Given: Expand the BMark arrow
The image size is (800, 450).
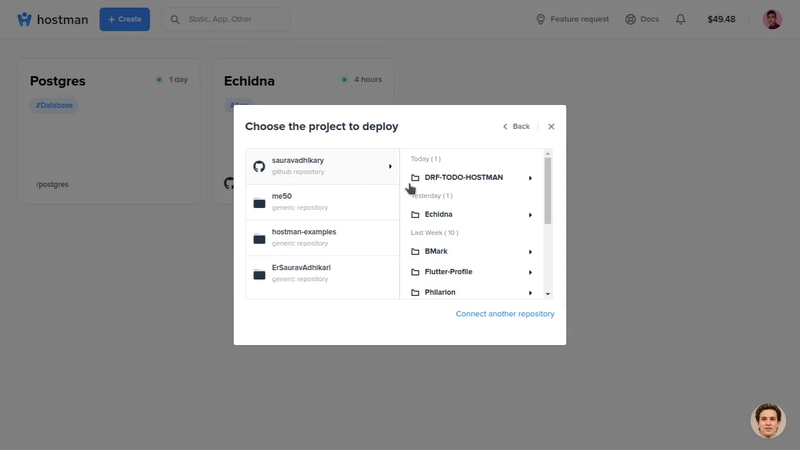Looking at the screenshot, I should pos(531,252).
